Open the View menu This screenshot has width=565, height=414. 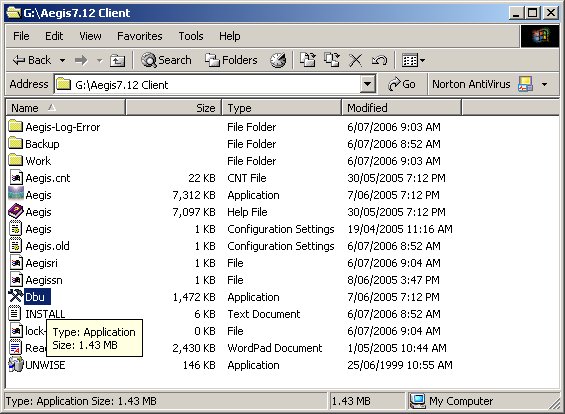tap(90, 36)
